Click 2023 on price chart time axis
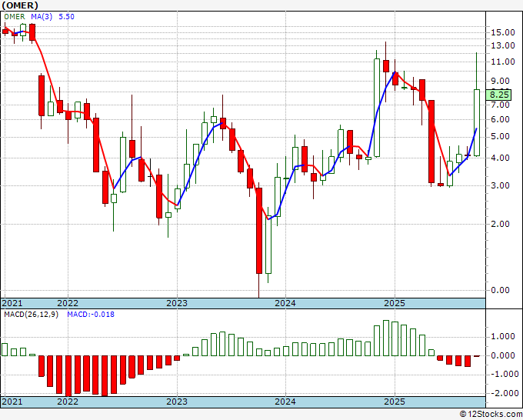 pos(177,303)
